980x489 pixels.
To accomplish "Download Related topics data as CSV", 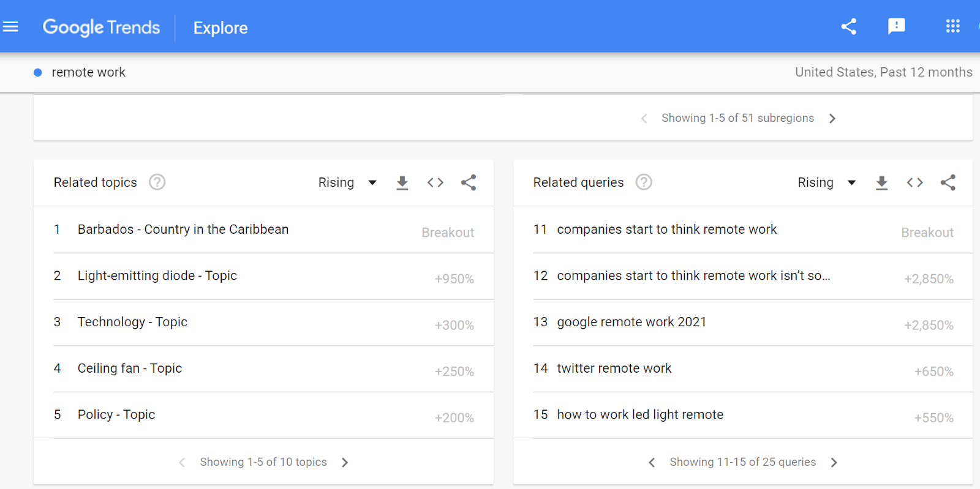I will [x=402, y=182].
